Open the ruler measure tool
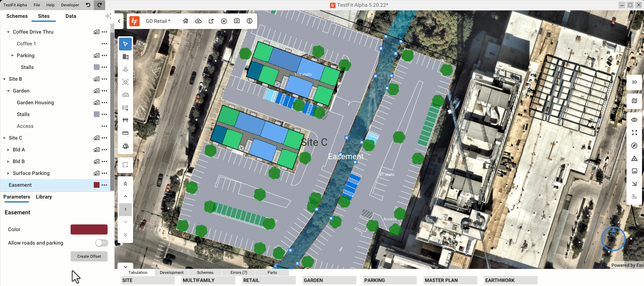Screen dimensions: 644x286 (125, 133)
